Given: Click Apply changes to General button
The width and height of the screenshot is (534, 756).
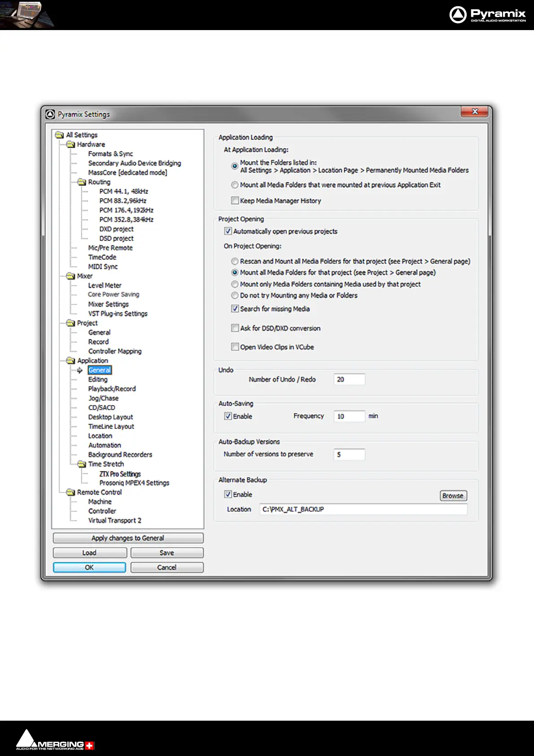Looking at the screenshot, I should pos(128,538).
